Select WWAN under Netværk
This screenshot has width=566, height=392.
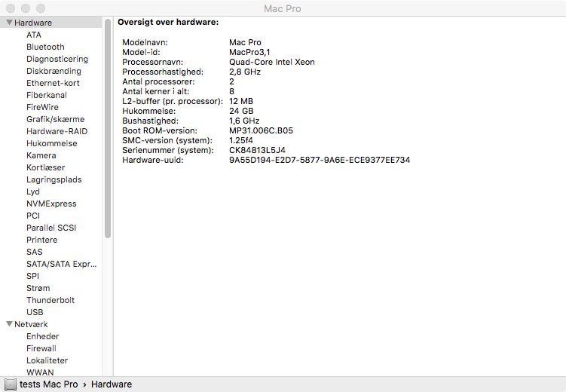point(40,372)
